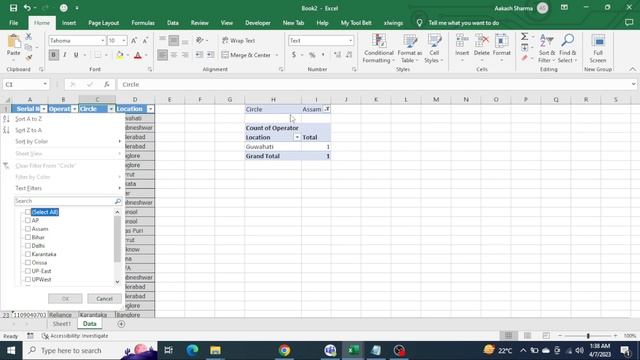Image resolution: width=640 pixels, height=360 pixels.
Task: Apply Percent Style format
Action: [x=312, y=55]
